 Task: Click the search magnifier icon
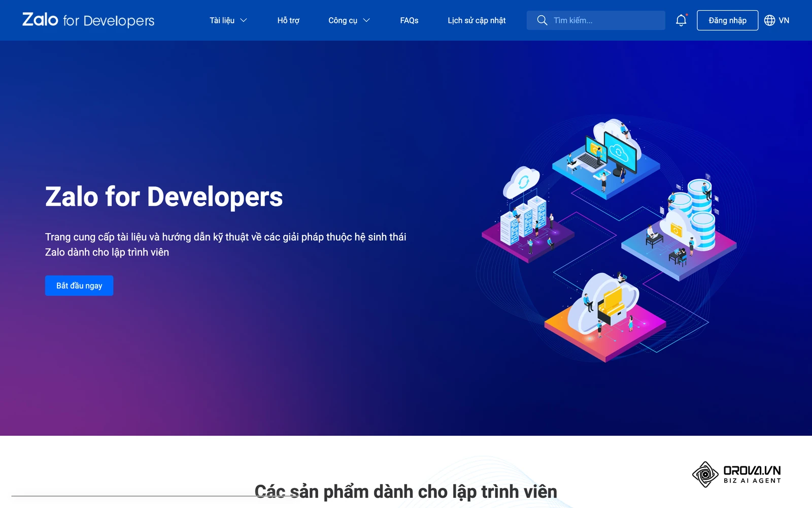[x=542, y=20]
